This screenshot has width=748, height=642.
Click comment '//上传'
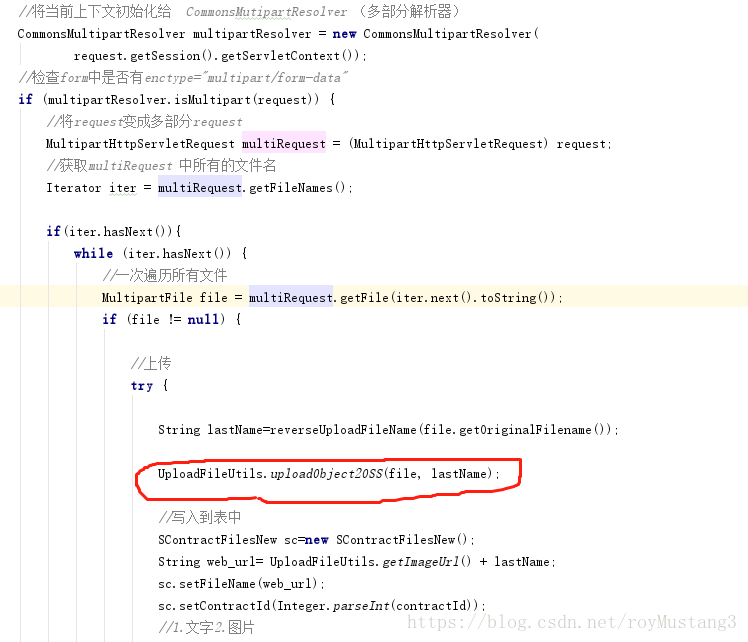click(x=151, y=363)
